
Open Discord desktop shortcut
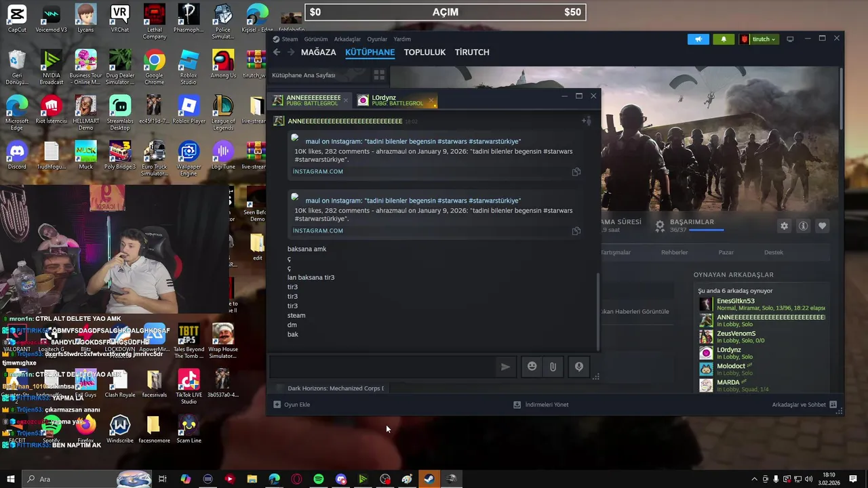coord(17,155)
